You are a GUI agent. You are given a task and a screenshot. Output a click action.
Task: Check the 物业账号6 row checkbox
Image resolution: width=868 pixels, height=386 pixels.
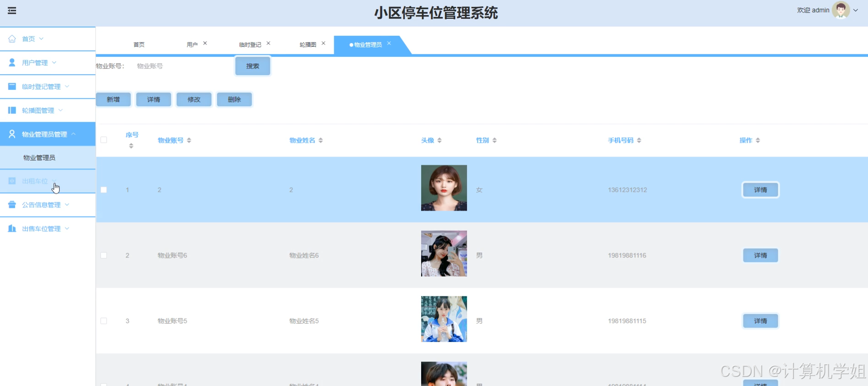[104, 255]
